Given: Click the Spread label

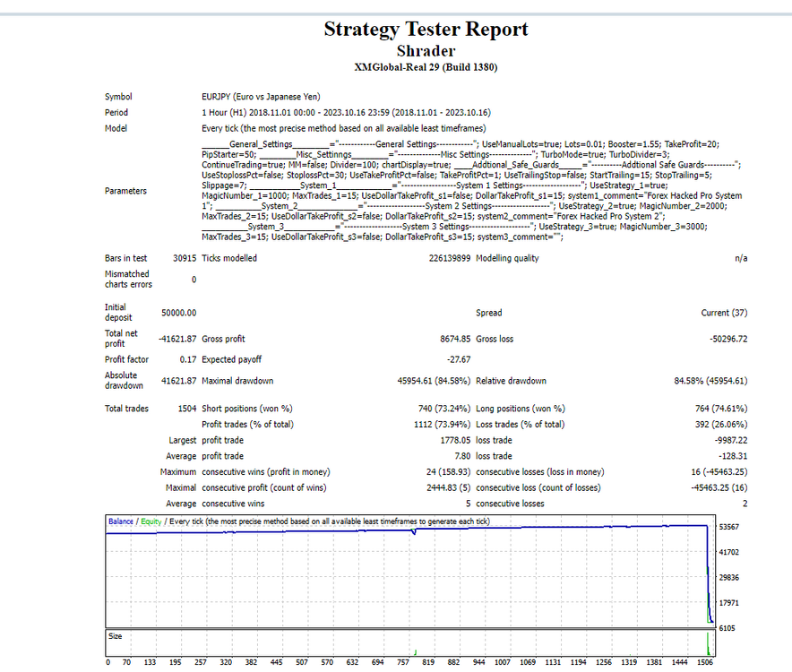Looking at the screenshot, I should [x=489, y=313].
